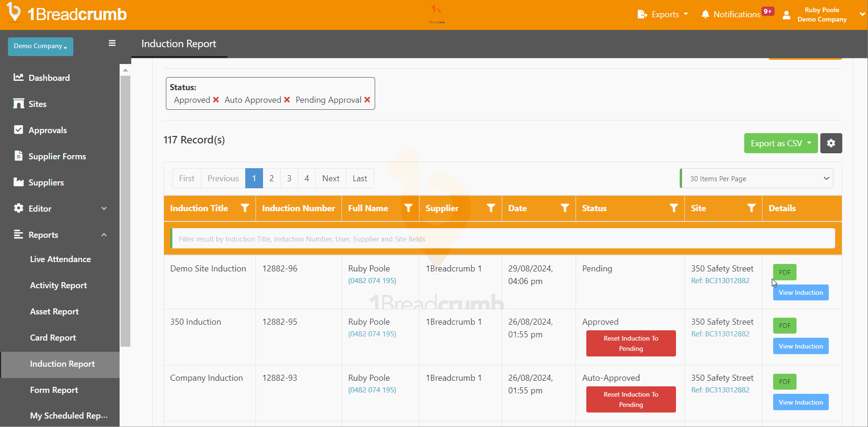Remove the Approved status filter tag
Viewport: 868px width, 427px height.
point(216,100)
